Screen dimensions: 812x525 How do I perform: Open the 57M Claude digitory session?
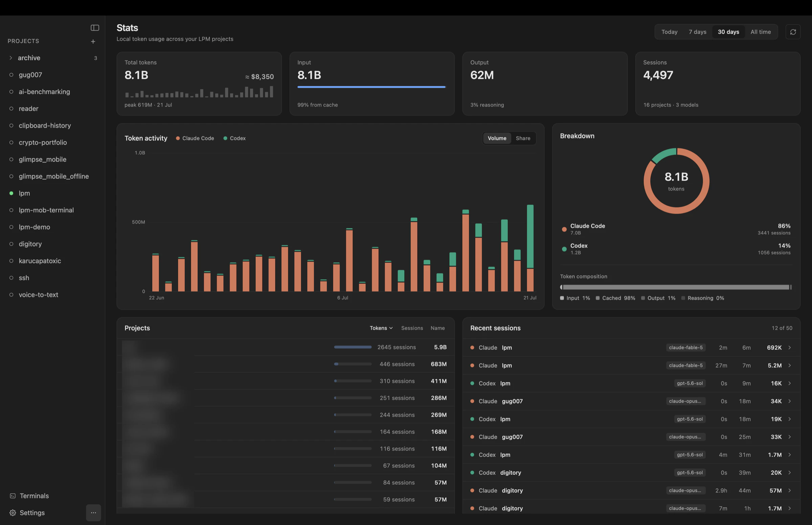(x=631, y=490)
